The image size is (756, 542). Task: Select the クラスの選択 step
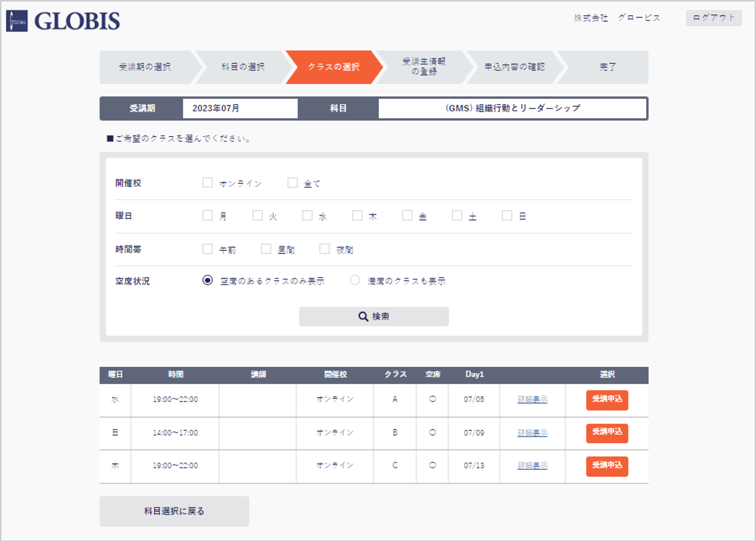(x=334, y=67)
